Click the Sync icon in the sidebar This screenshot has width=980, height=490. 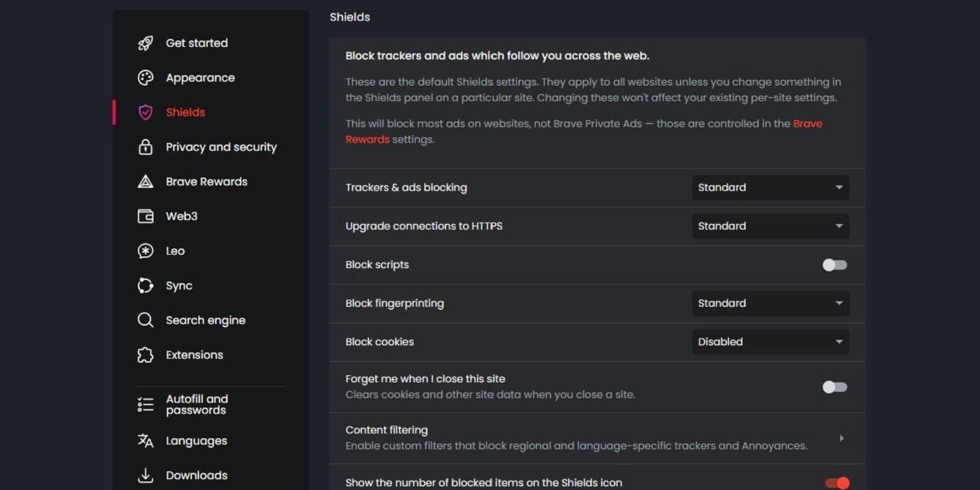(x=145, y=285)
